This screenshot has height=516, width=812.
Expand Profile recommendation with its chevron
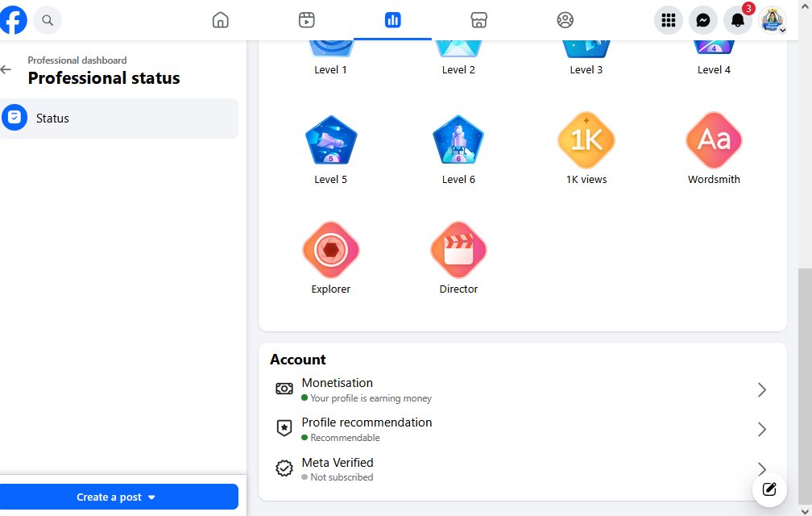762,429
